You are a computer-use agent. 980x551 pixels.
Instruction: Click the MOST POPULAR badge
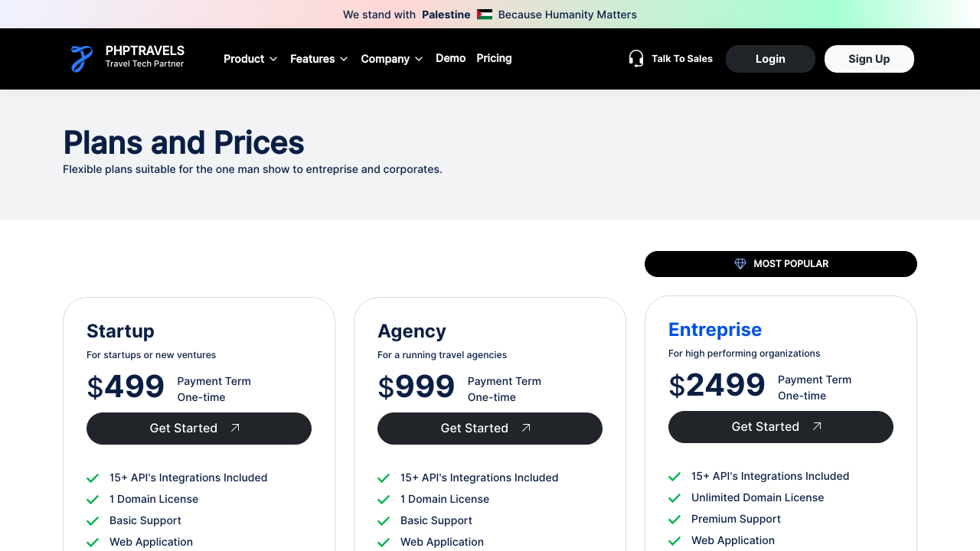[780, 264]
